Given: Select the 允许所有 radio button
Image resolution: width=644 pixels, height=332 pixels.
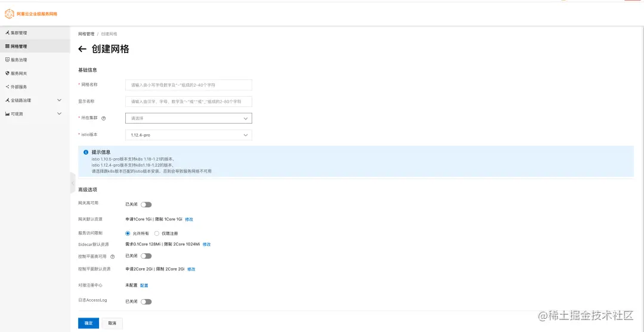Looking at the screenshot, I should (x=128, y=233).
